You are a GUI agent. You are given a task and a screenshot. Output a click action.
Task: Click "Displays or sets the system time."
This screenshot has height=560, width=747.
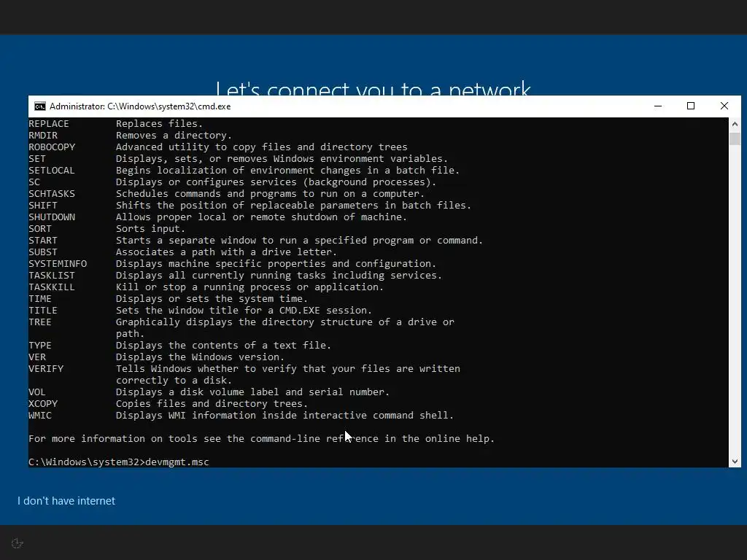pos(212,299)
